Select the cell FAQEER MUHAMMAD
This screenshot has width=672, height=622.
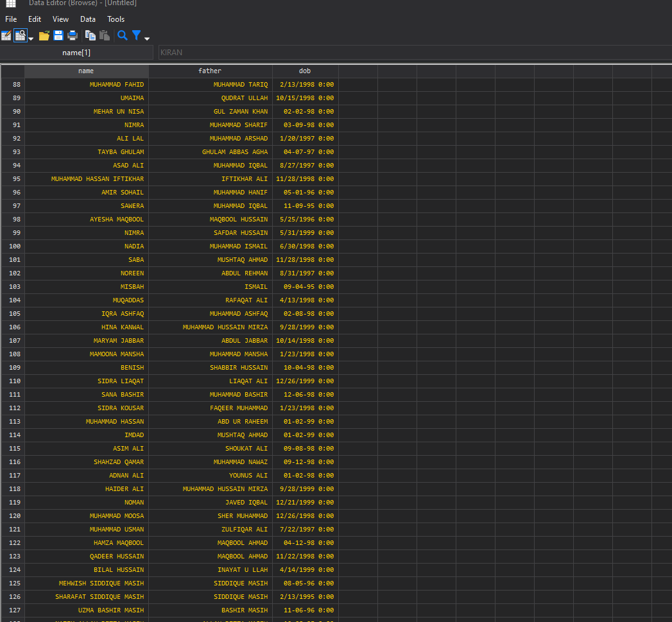211,408
